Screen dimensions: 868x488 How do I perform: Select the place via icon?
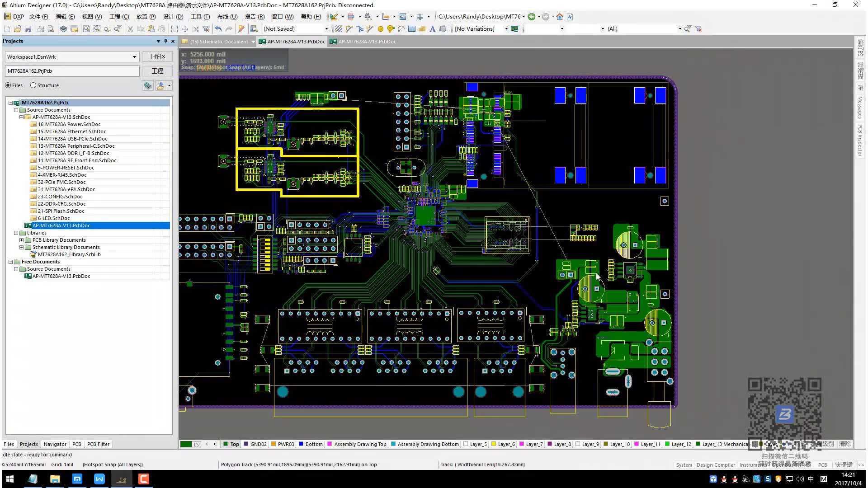pos(391,29)
